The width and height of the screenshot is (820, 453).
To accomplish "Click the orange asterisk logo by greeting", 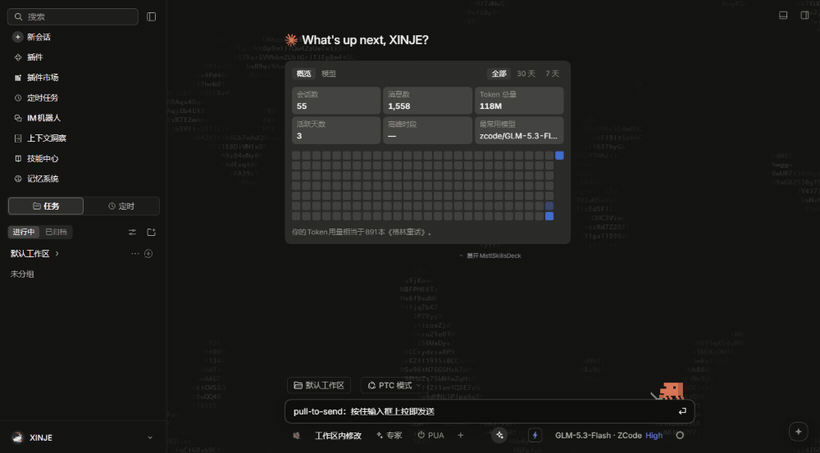I will pos(291,40).
